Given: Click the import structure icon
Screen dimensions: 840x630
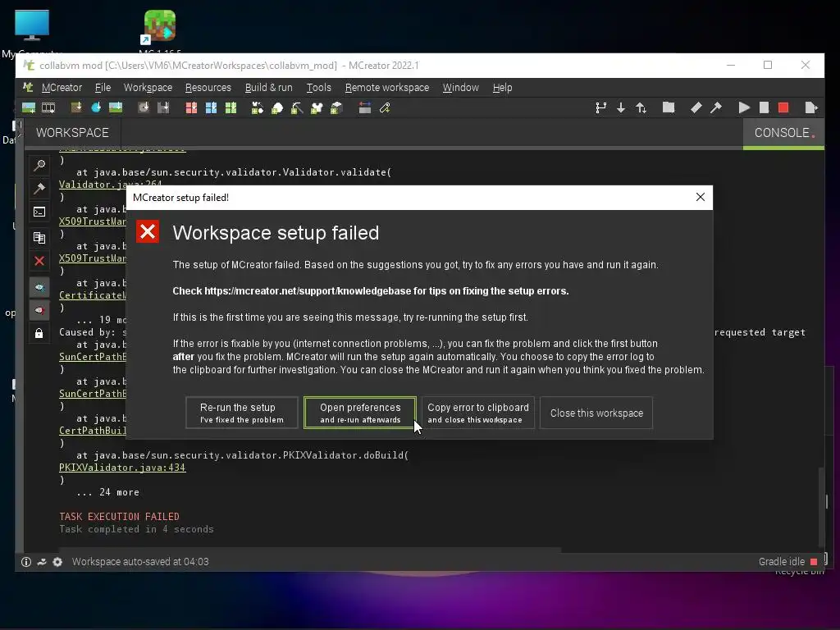Looking at the screenshot, I should (163, 107).
